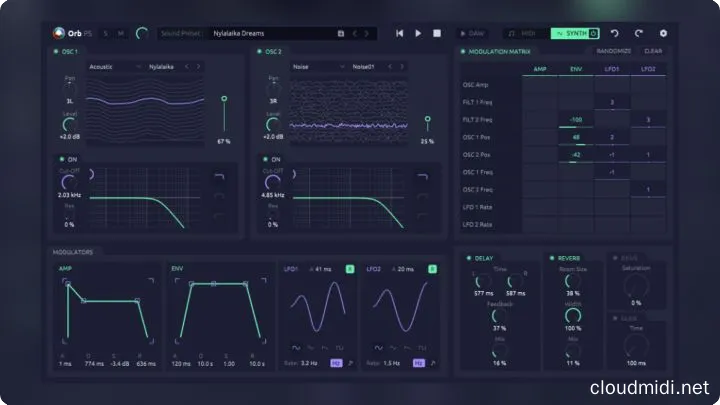Disable the Delay effect power toggle
This screenshot has width=720, height=405.
click(466, 257)
